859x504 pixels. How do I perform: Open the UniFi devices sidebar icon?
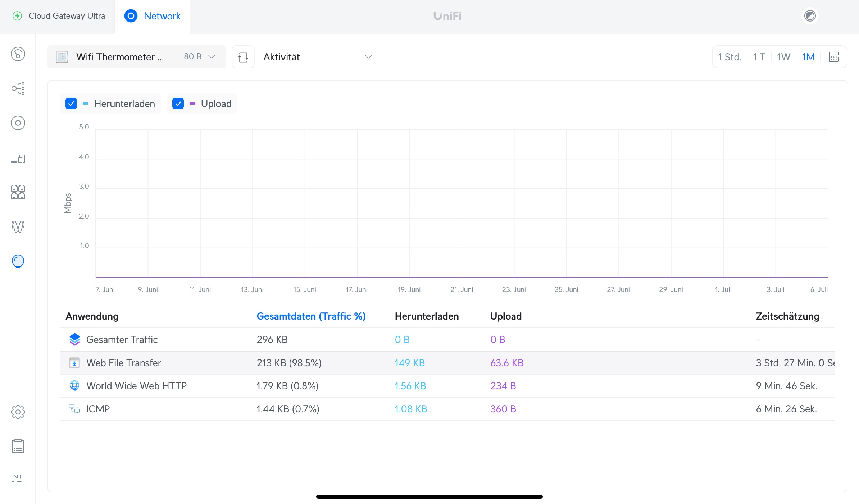(x=18, y=123)
